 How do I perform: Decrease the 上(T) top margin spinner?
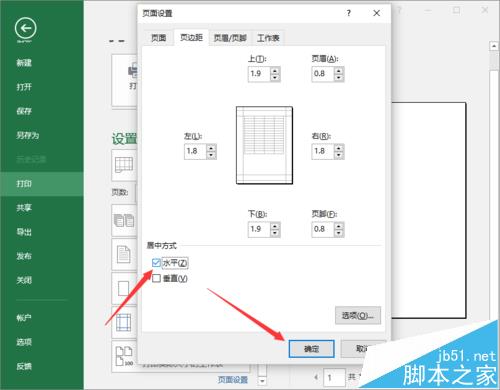[x=275, y=78]
